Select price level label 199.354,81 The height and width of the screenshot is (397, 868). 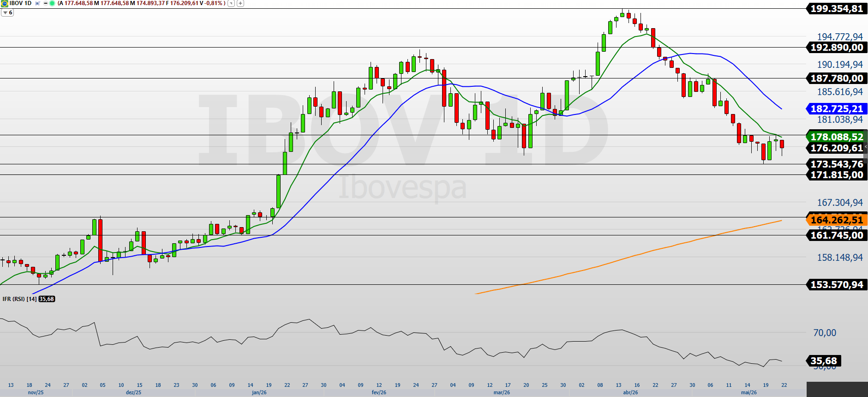[837, 9]
